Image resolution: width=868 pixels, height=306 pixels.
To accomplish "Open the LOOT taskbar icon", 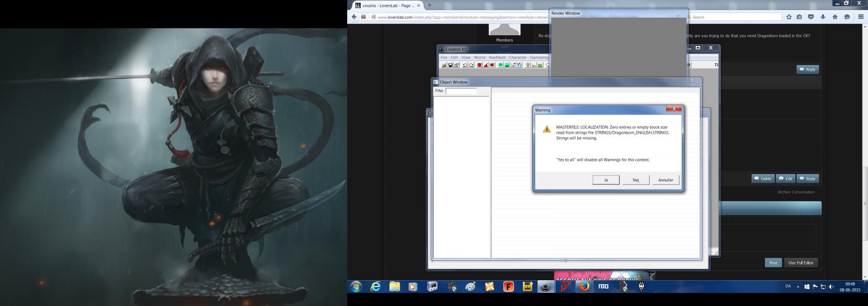I will pyautogui.click(x=528, y=287).
